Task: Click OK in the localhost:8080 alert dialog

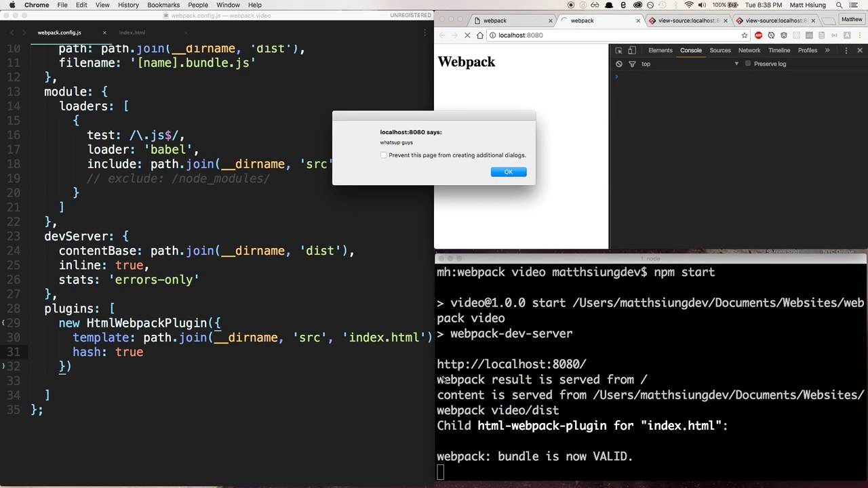Action: pos(508,172)
